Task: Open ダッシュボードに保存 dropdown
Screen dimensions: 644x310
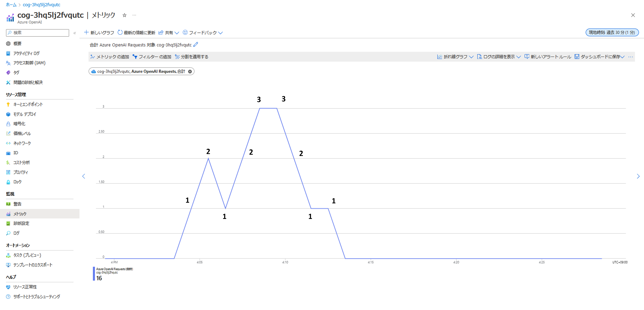Action: (599, 57)
